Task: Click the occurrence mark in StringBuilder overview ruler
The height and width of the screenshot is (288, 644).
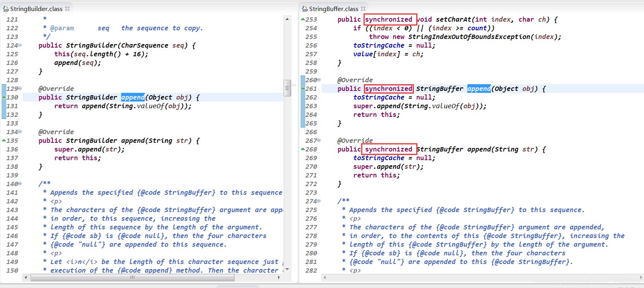Action: (x=294, y=85)
